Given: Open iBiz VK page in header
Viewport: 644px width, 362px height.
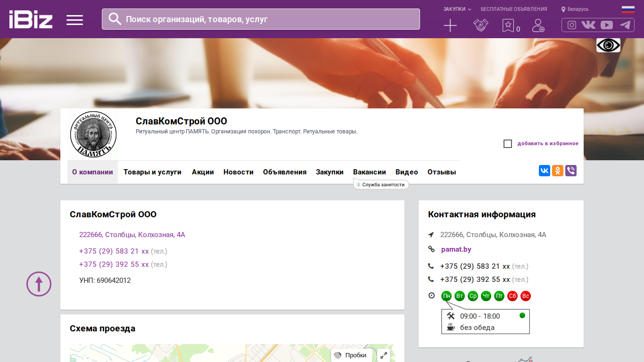Looking at the screenshot, I should [x=588, y=25].
